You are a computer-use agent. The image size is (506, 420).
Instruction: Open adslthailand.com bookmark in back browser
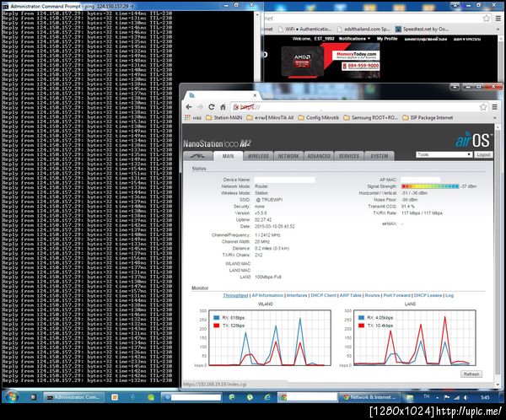(363, 29)
